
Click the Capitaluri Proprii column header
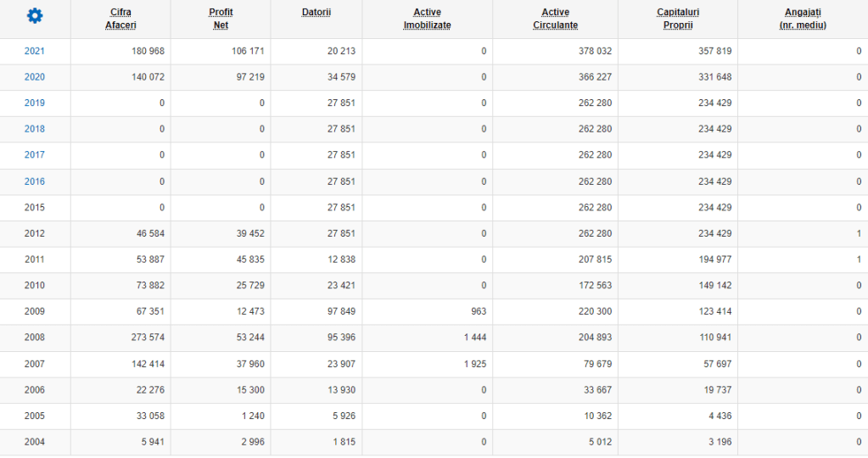click(x=678, y=19)
